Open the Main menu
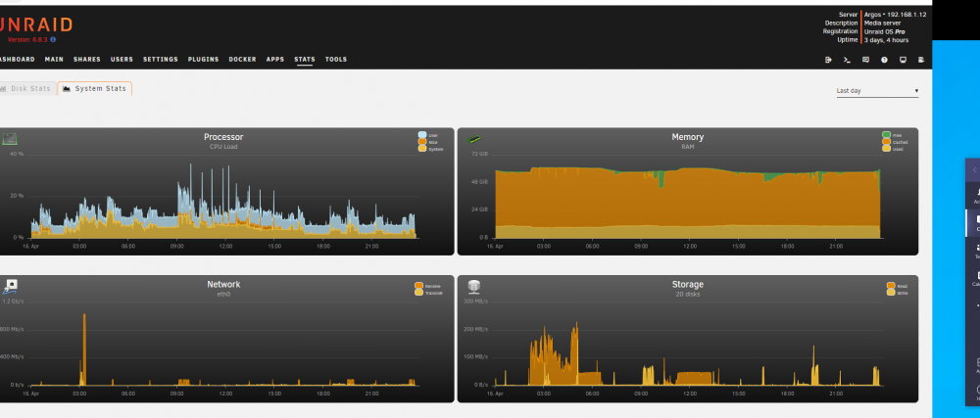The height and width of the screenshot is (418, 980). [x=54, y=60]
